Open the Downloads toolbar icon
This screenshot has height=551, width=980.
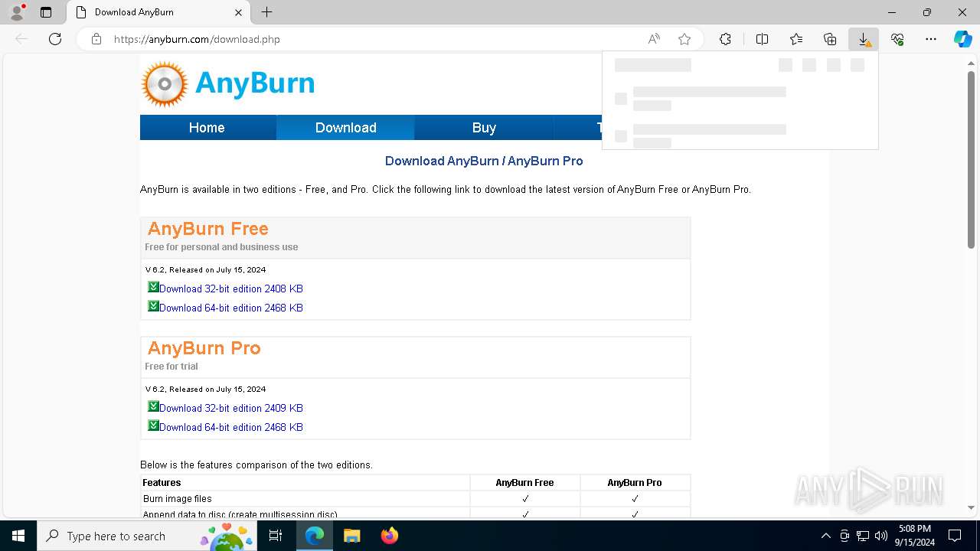coord(864,39)
